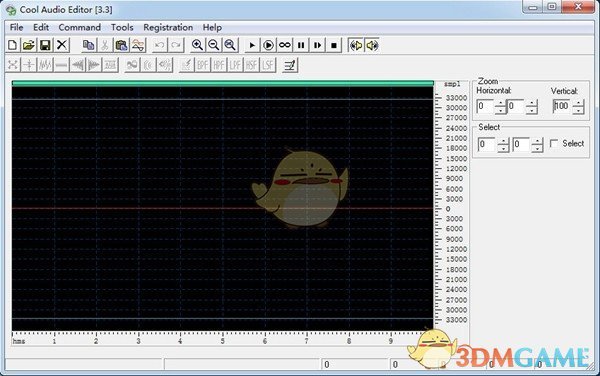Redo the last undone action

pyautogui.click(x=176, y=45)
